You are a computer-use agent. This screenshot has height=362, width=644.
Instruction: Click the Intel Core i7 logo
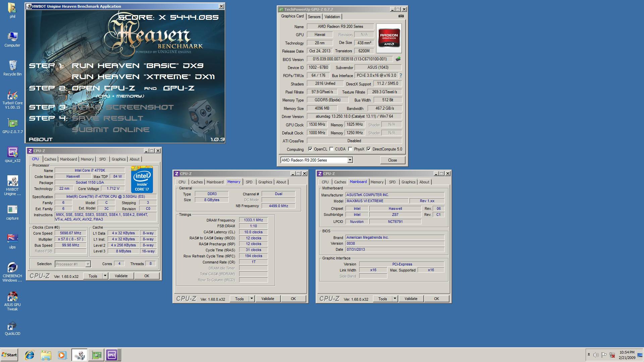(x=142, y=180)
